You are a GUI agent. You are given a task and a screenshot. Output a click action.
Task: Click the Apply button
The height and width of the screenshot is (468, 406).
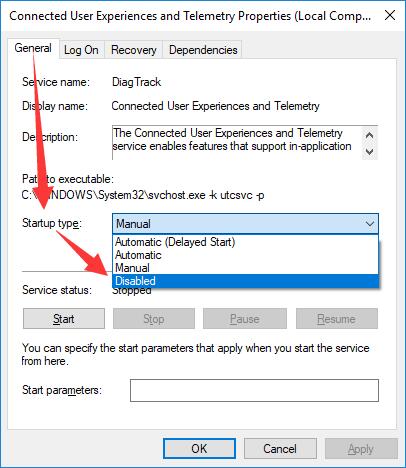click(361, 449)
